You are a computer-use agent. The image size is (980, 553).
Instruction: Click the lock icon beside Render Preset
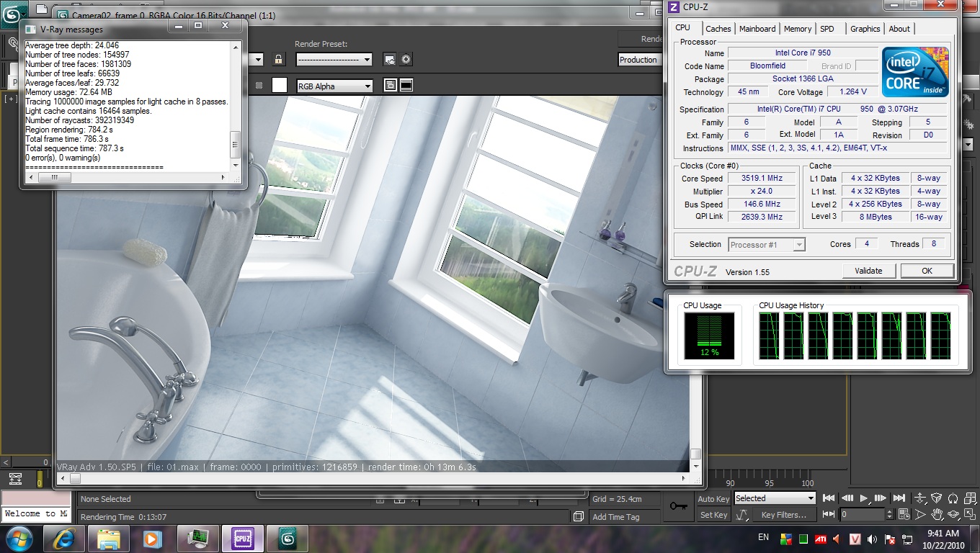tap(279, 60)
